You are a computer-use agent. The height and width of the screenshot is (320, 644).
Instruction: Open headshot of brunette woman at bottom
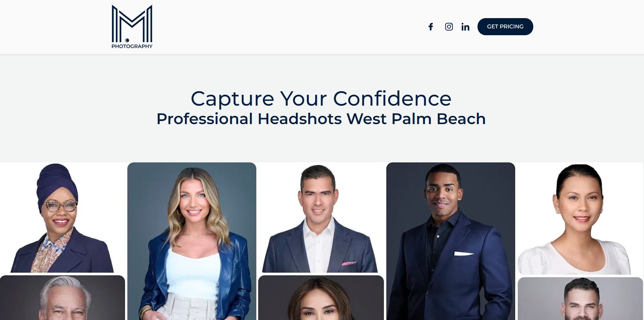tap(321, 298)
